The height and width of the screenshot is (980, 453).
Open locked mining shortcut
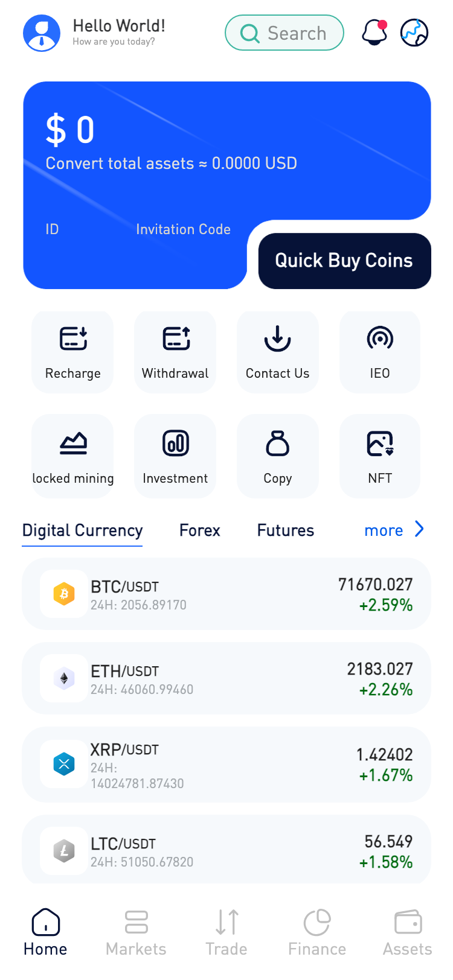pyautogui.click(x=73, y=456)
